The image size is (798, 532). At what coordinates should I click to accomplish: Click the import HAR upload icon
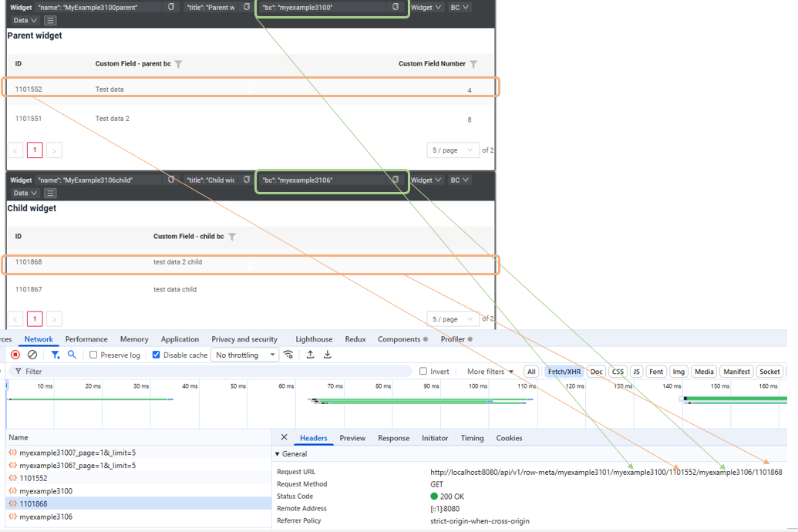point(310,355)
